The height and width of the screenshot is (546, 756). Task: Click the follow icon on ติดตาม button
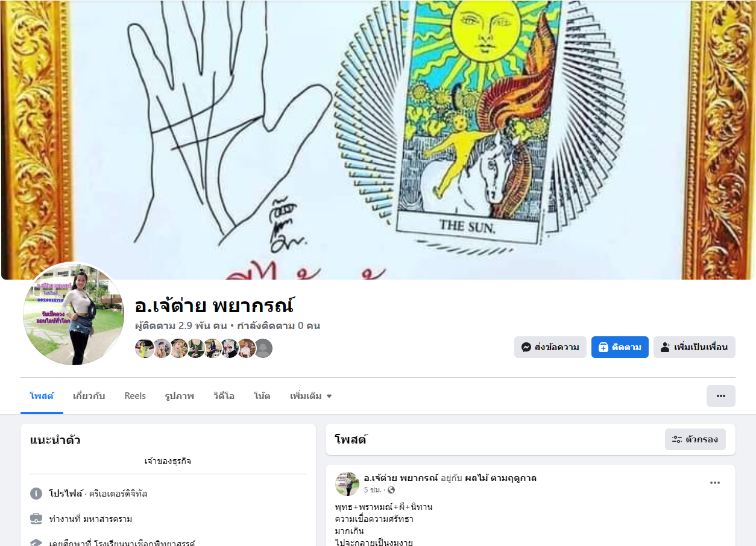pos(603,347)
